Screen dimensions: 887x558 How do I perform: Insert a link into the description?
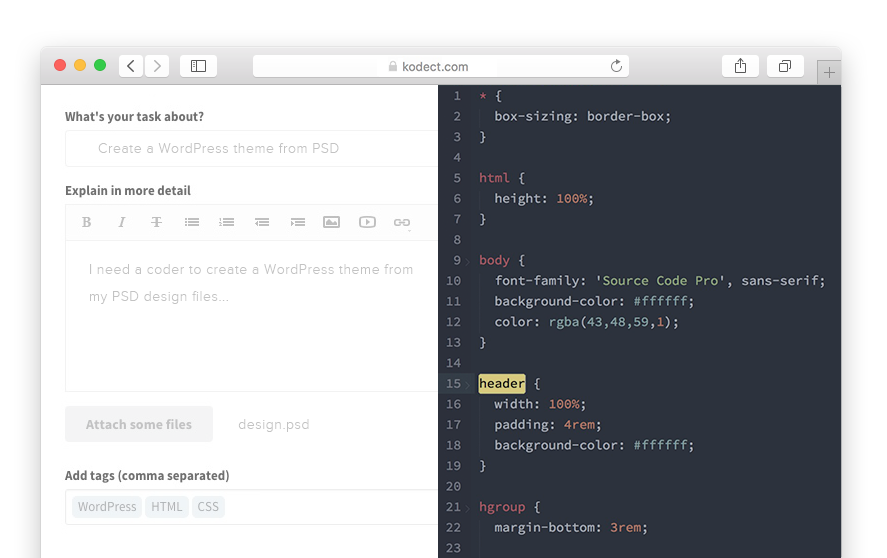(x=402, y=222)
